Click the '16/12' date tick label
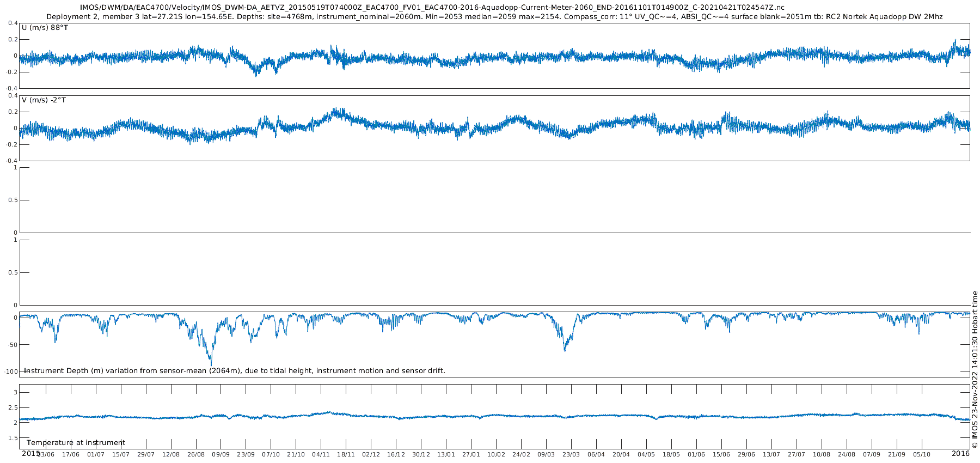 (x=396, y=454)
